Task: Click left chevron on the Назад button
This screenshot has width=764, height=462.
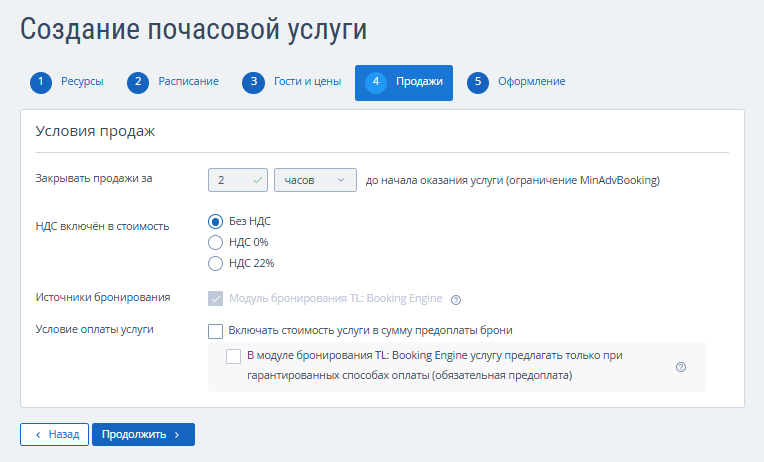Action: point(38,435)
